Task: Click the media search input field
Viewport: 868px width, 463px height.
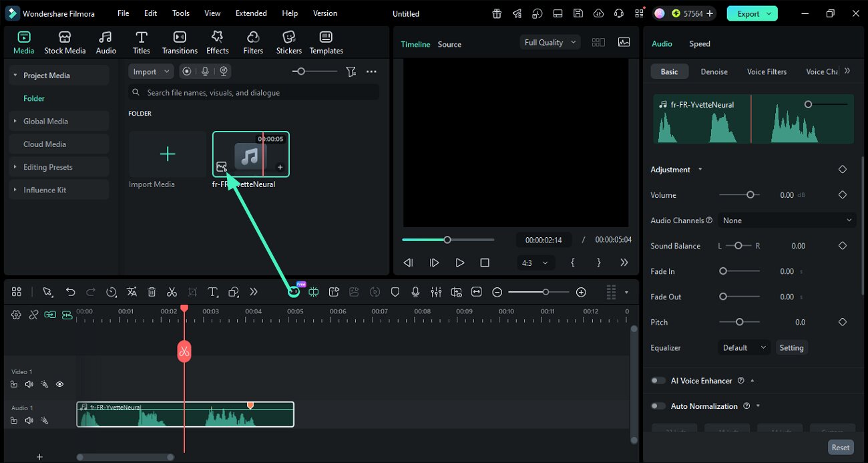Action: (254, 92)
